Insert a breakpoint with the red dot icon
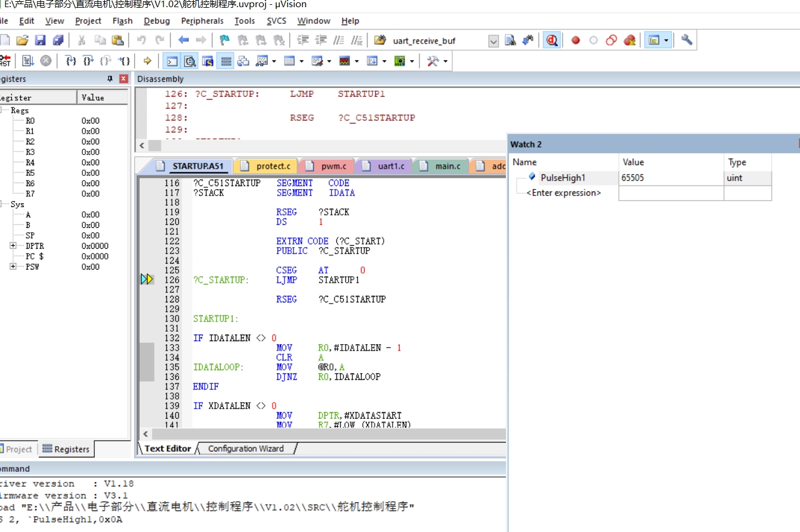Viewport: 800px width, 532px height. 576,41
